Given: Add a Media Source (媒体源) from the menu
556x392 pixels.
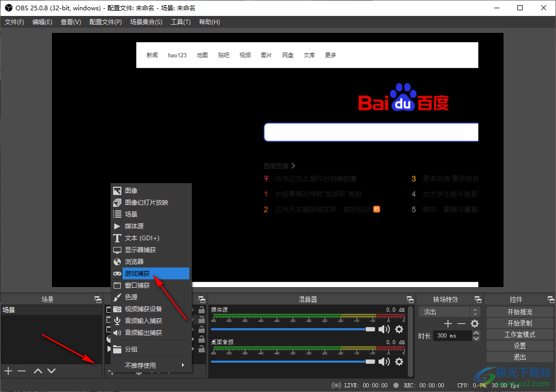Looking at the screenshot, I should tap(151, 226).
